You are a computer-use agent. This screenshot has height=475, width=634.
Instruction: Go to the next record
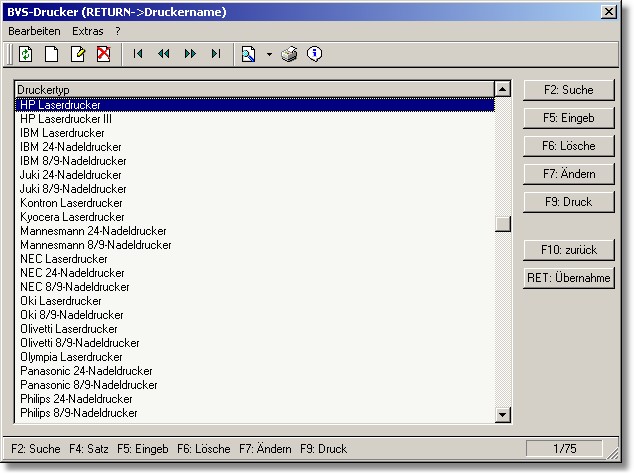pos(190,54)
